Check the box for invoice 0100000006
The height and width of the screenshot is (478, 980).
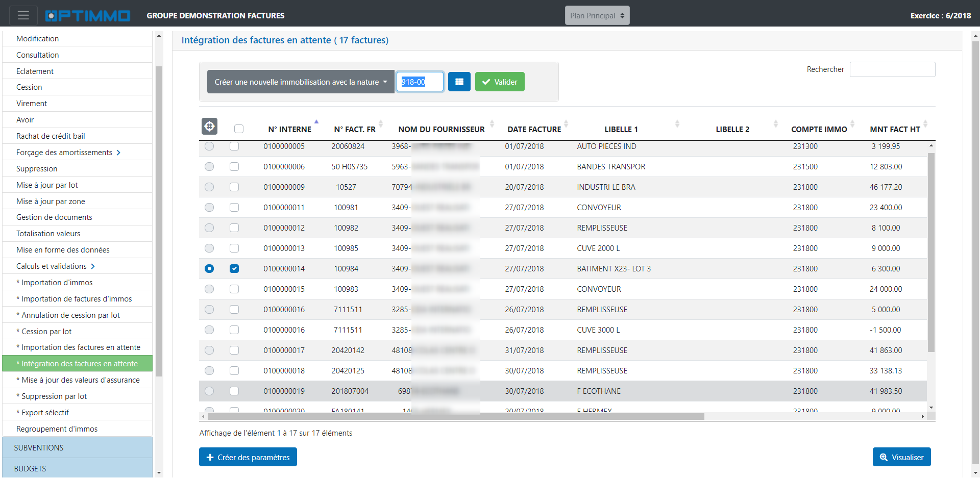(234, 167)
